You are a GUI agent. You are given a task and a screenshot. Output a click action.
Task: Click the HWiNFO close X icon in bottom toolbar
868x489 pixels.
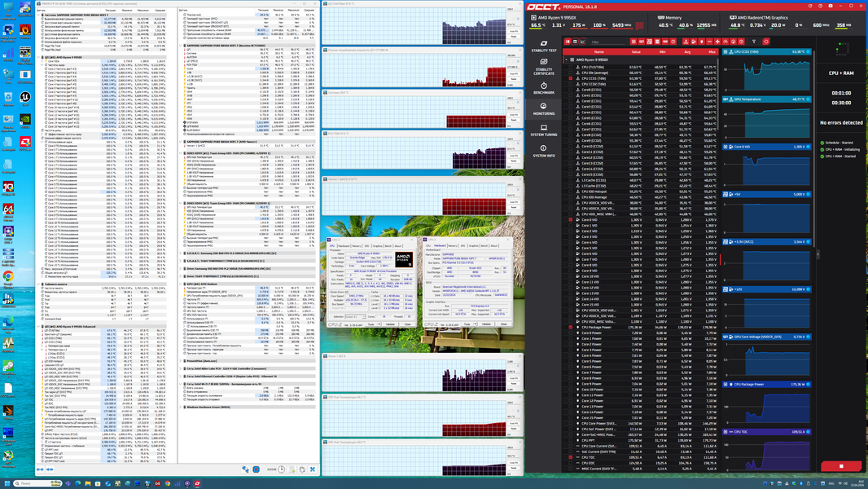click(313, 469)
